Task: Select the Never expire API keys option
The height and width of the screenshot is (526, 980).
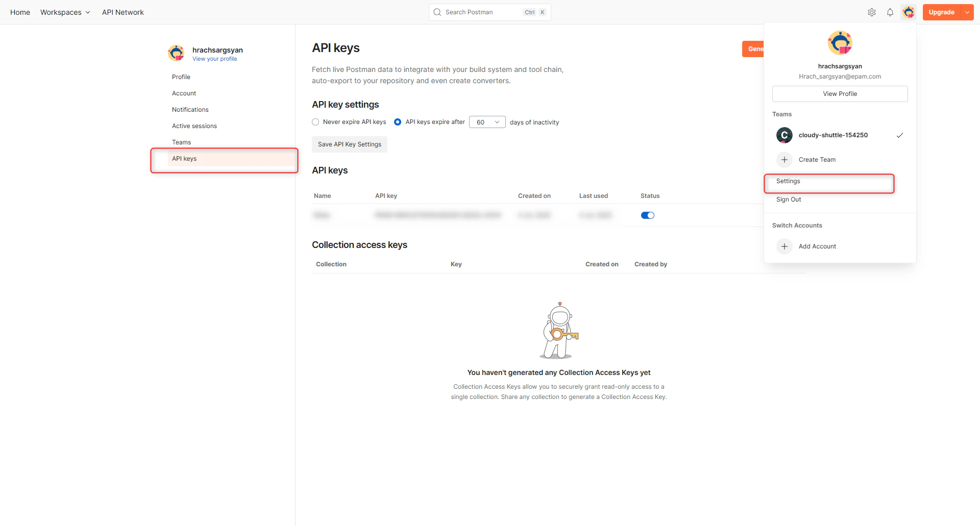Action: pyautogui.click(x=315, y=122)
